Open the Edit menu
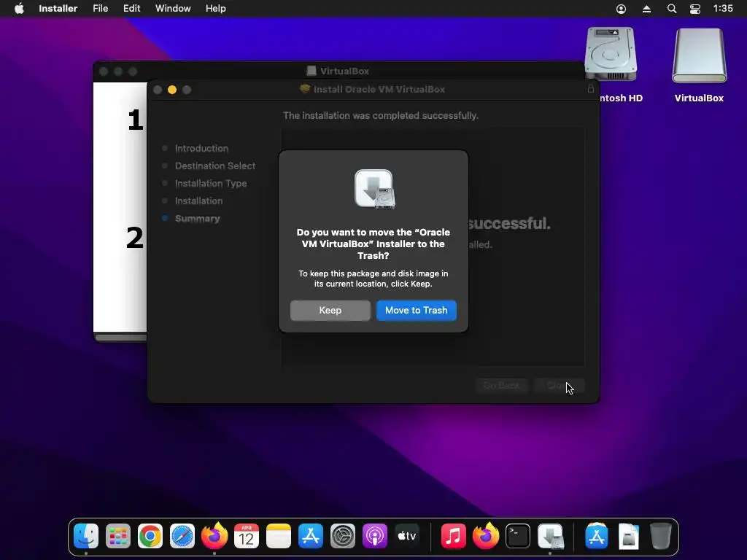Screen dimensions: 747x560 coord(131,9)
